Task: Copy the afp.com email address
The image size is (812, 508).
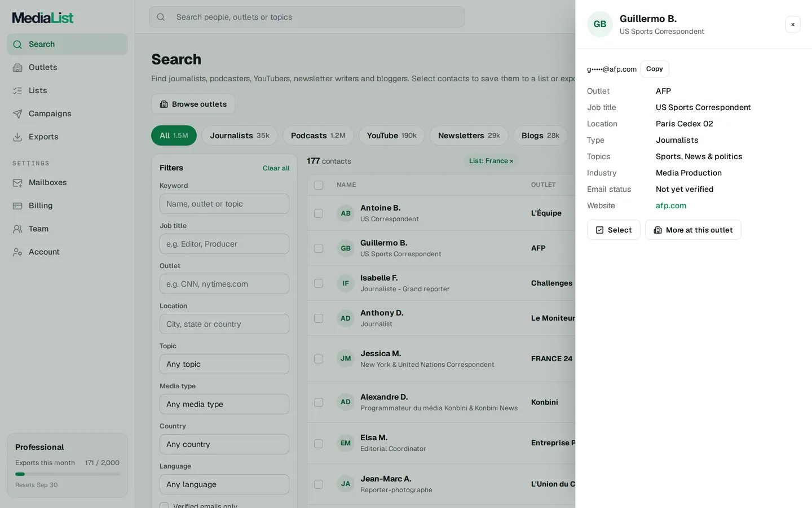Action: pos(654,69)
